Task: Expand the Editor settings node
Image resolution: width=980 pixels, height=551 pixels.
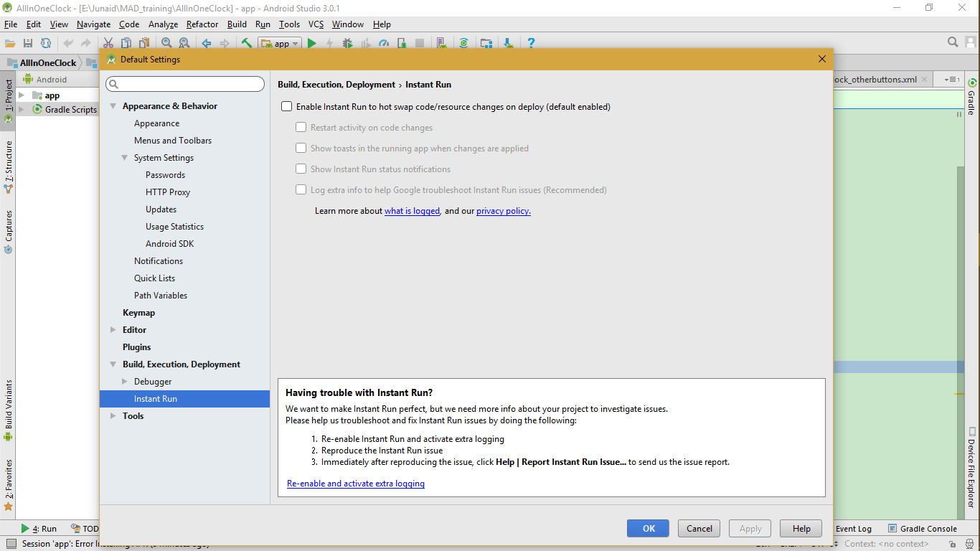Action: pos(113,330)
